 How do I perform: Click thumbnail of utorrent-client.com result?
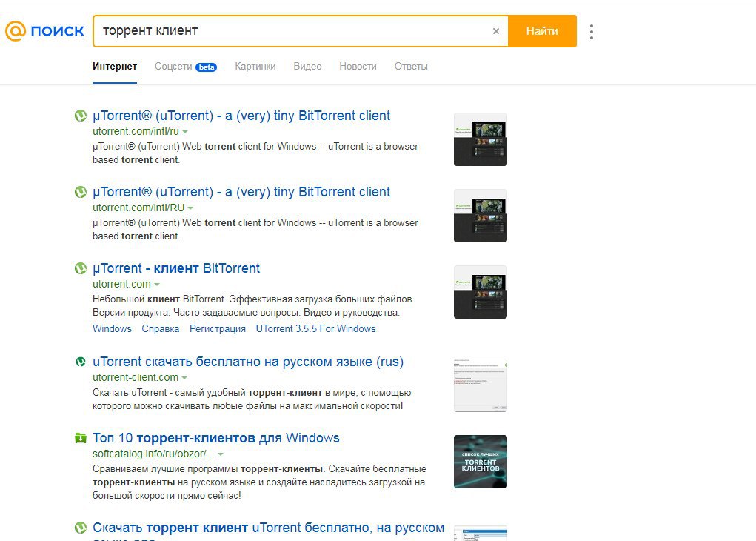point(481,385)
